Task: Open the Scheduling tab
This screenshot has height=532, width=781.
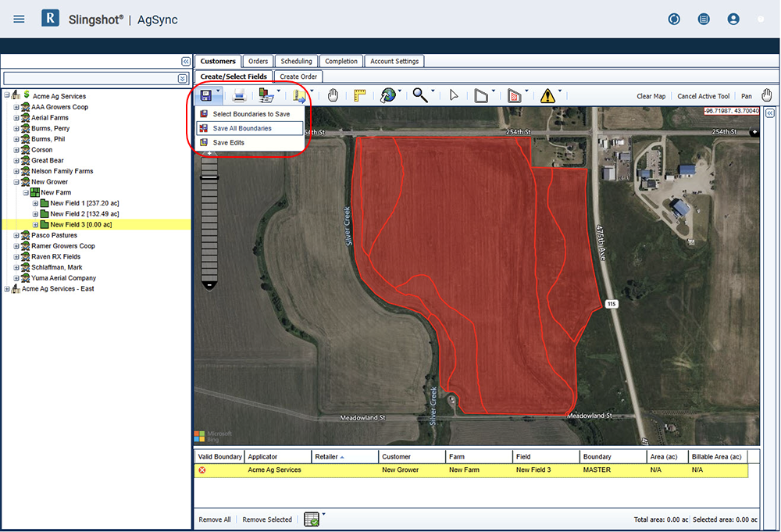Action: [296, 61]
